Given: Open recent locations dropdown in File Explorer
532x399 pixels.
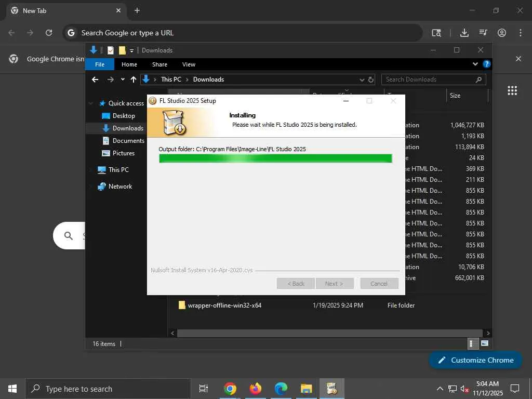Looking at the screenshot, I should click(123, 79).
